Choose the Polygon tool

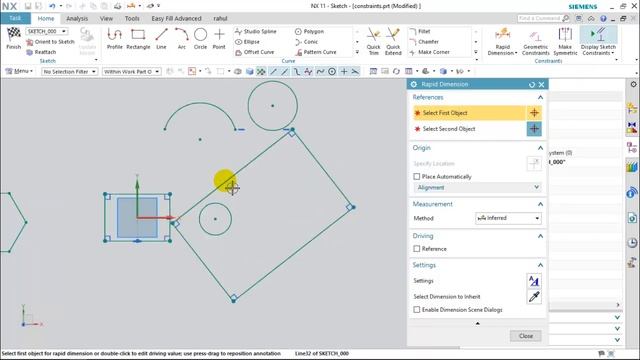(309, 31)
